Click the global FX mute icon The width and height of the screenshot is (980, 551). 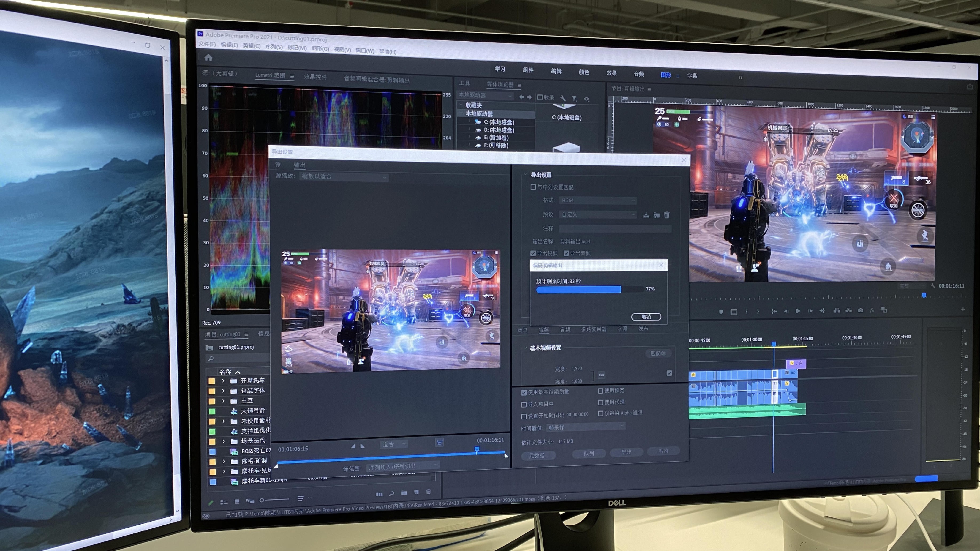(872, 310)
